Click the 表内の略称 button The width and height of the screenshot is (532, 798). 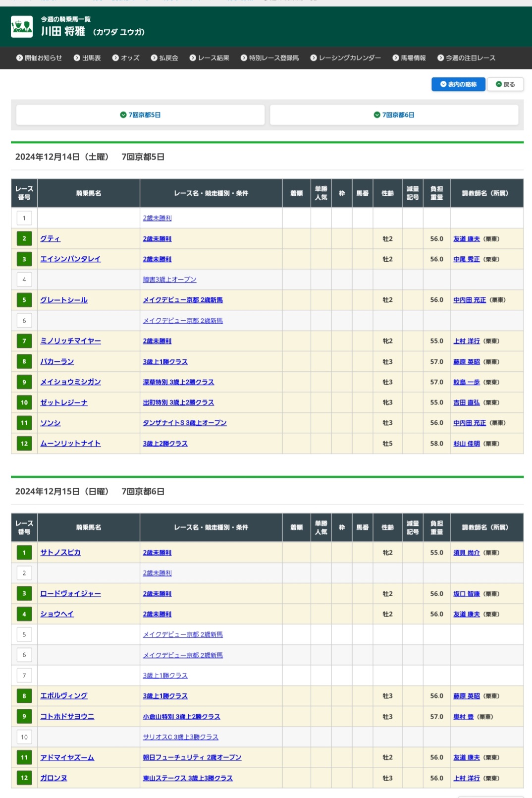click(458, 84)
